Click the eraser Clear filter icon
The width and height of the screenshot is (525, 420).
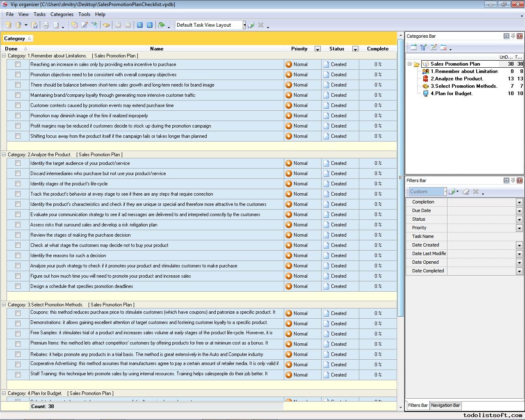pyautogui.click(x=466, y=192)
